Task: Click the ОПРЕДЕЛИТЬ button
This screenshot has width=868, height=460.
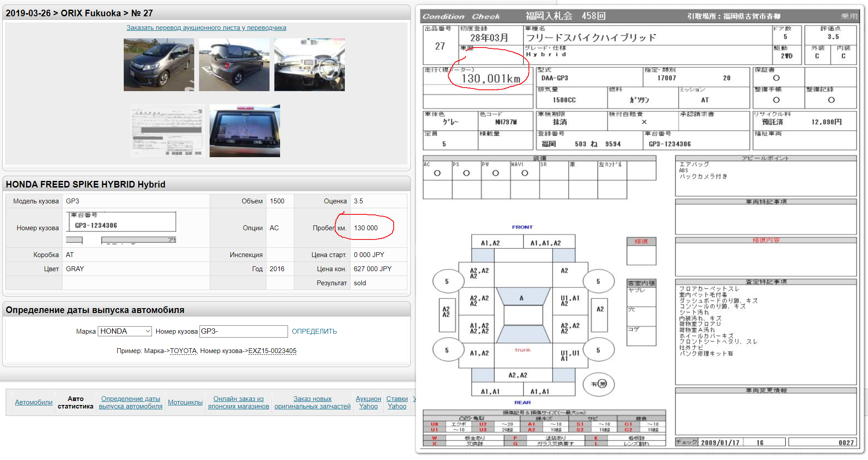Action: coord(314,331)
